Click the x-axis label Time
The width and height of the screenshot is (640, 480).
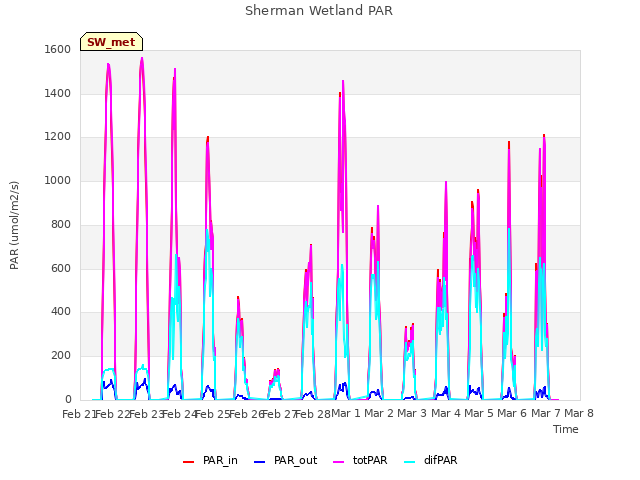point(566,429)
